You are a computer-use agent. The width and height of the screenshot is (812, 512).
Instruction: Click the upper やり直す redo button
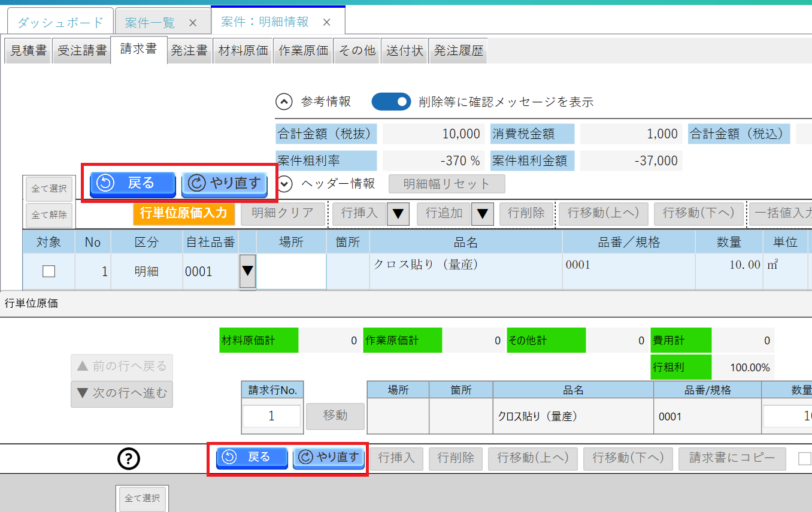point(225,184)
